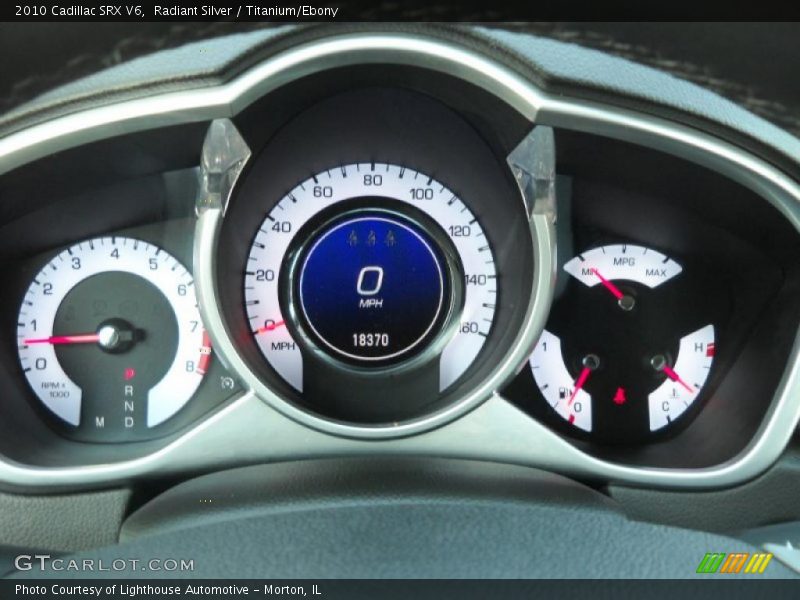Screen dimensions: 800x600
Task: Click MPH label under the digital speed
Action: click(x=371, y=303)
